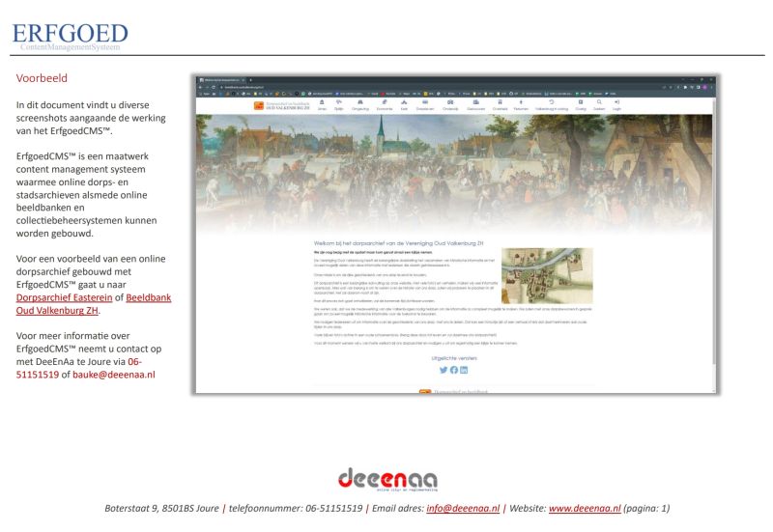Click the Facebook share icon
The image size is (773, 532).
(453, 370)
